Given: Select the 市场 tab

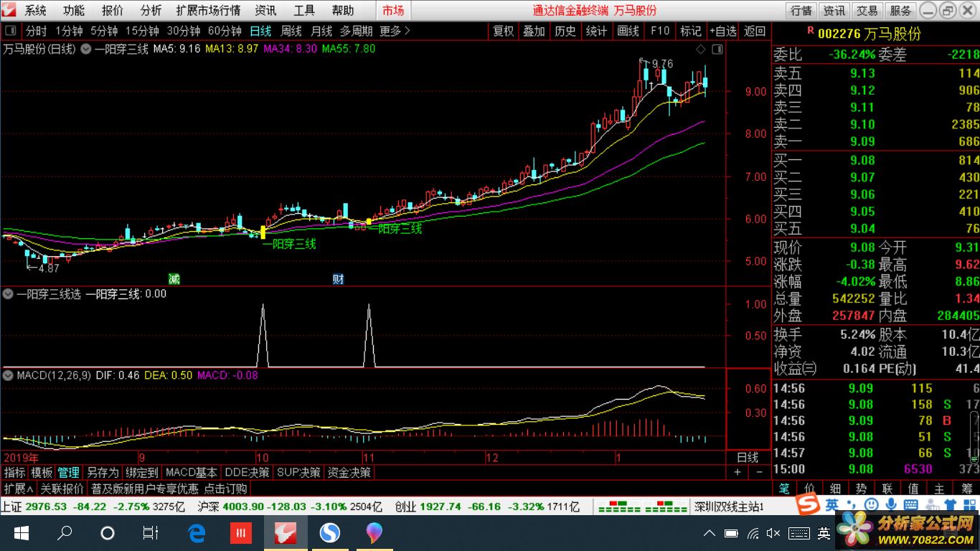Looking at the screenshot, I should [393, 10].
